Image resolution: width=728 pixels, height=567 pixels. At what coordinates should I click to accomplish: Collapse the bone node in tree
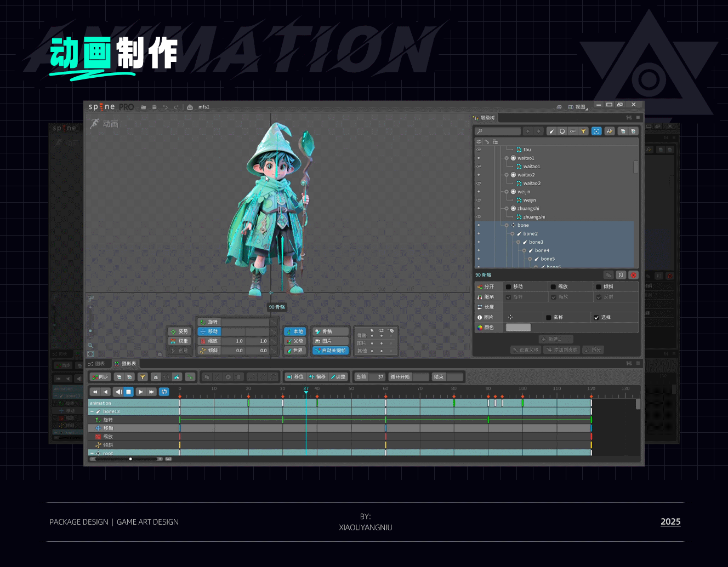(507, 225)
